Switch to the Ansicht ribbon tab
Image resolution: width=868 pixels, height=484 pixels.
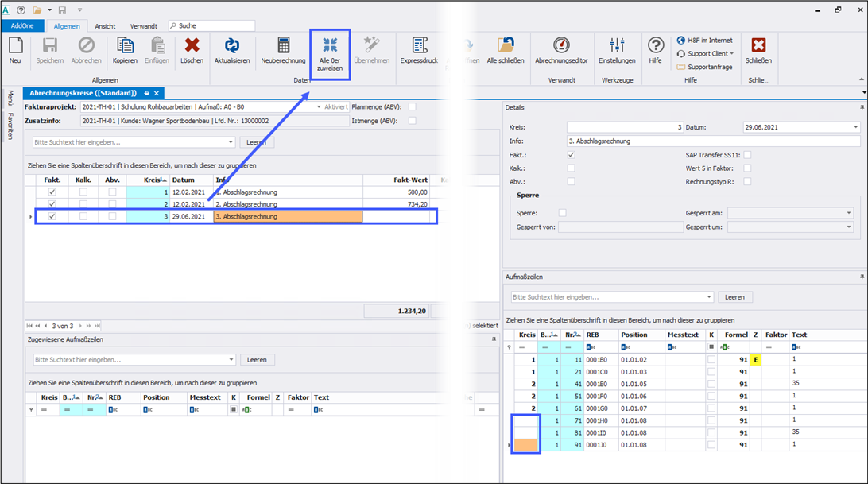106,26
